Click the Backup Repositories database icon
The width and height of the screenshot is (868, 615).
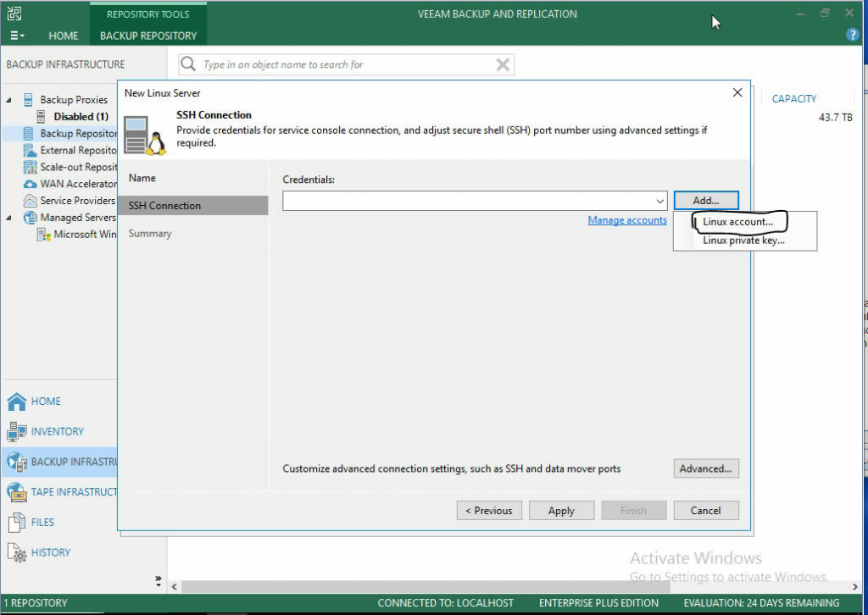[28, 133]
